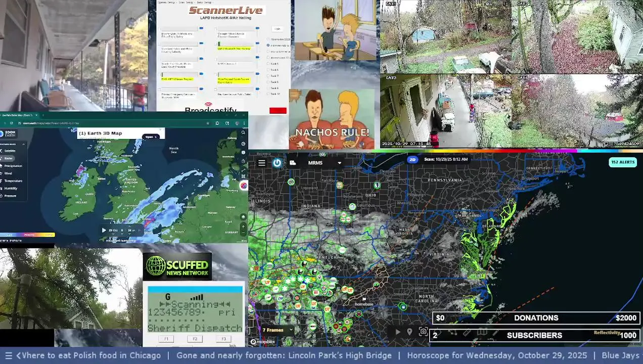The width and height of the screenshot is (643, 364).
Task: Play the Zoom Earth radar animation
Action: point(104,230)
